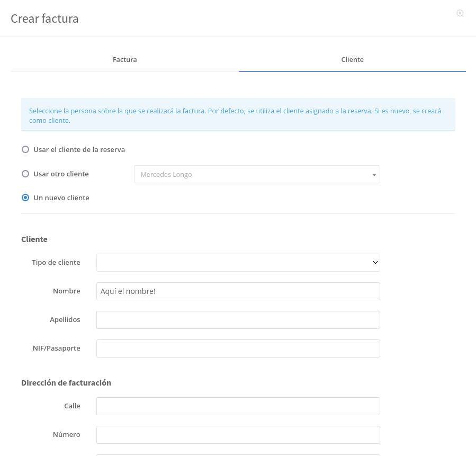Click the blue information notice text
Screen dimensions: 476x456
coord(235,115)
